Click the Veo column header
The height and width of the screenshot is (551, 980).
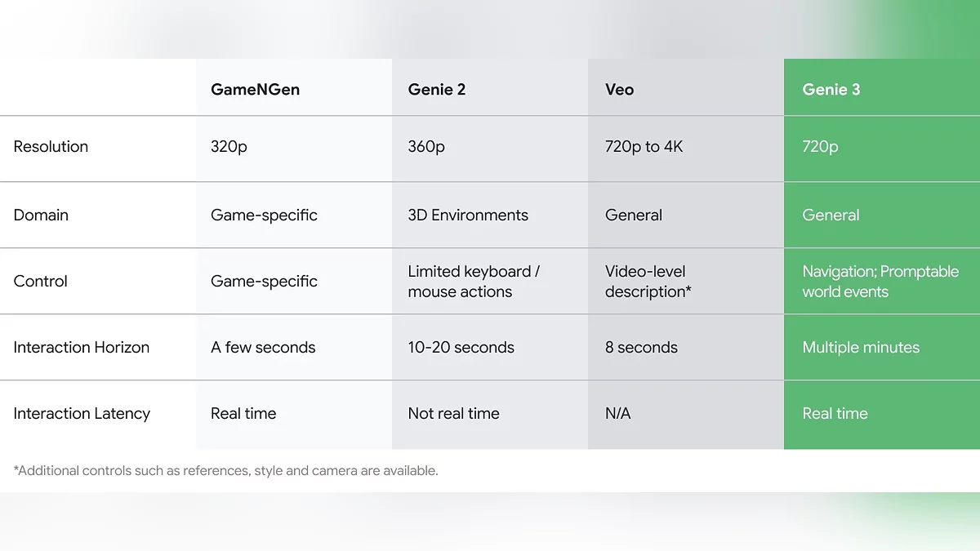[619, 90]
